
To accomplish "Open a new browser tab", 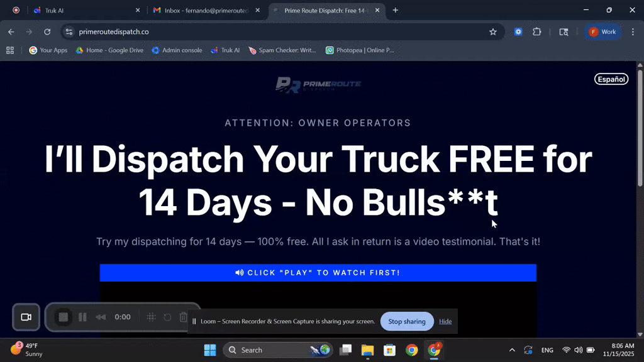I will [395, 10].
